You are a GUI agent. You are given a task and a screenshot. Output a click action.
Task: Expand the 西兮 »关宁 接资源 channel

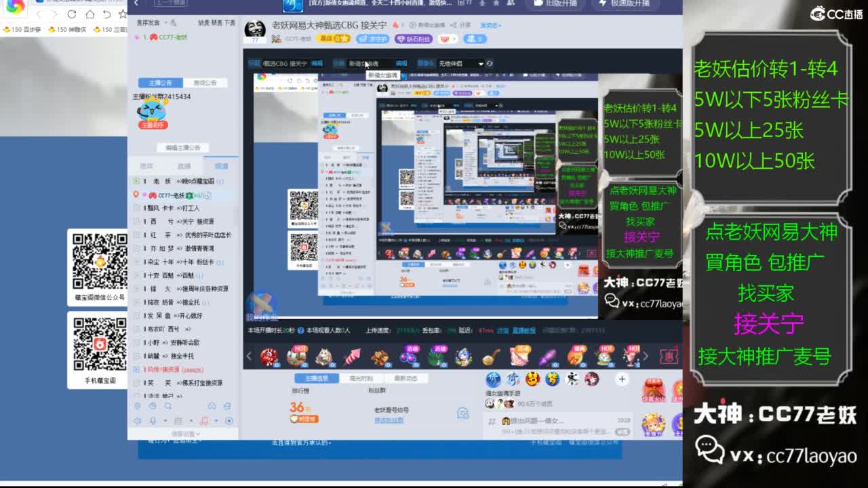coord(136,222)
